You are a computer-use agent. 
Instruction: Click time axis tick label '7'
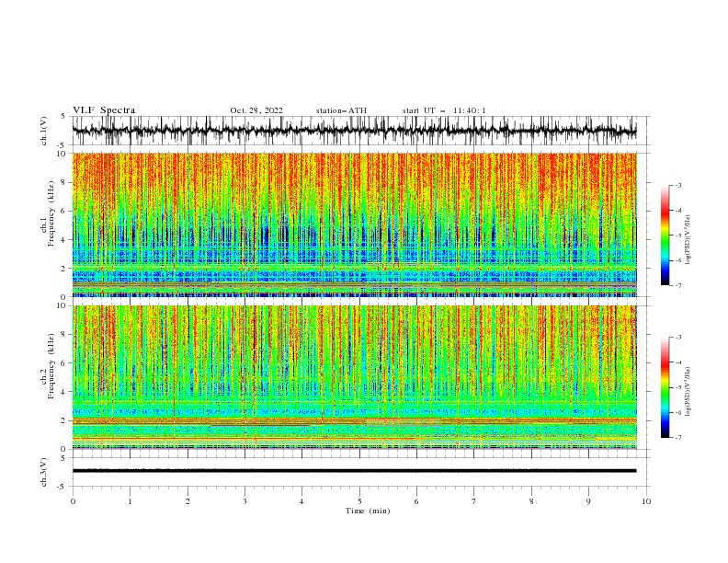tap(474, 501)
